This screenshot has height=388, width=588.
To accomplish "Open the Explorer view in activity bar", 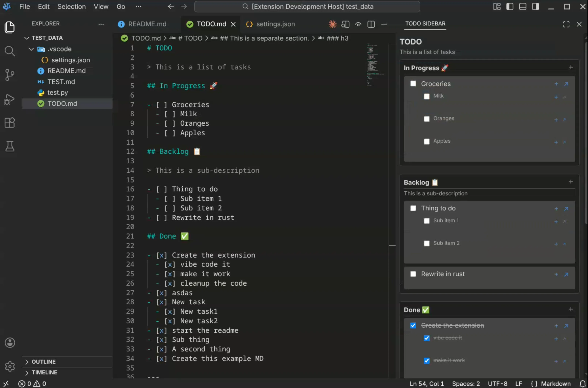I will click(x=10, y=27).
